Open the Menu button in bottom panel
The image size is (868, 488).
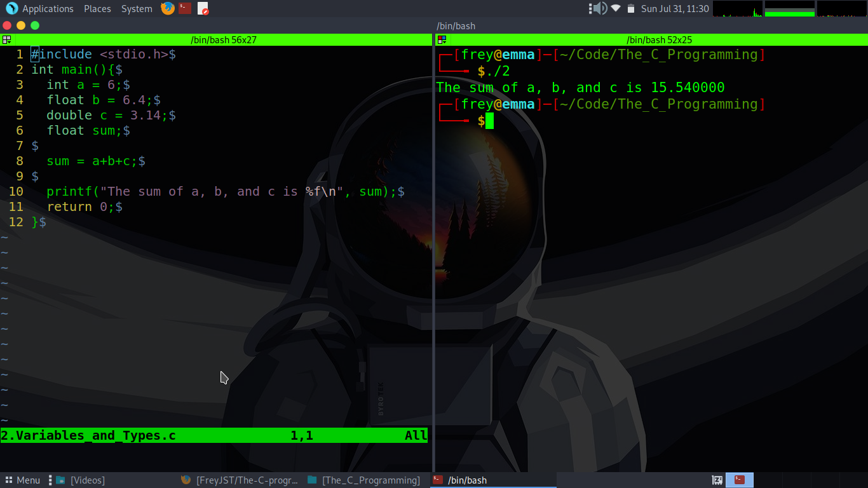click(x=22, y=480)
